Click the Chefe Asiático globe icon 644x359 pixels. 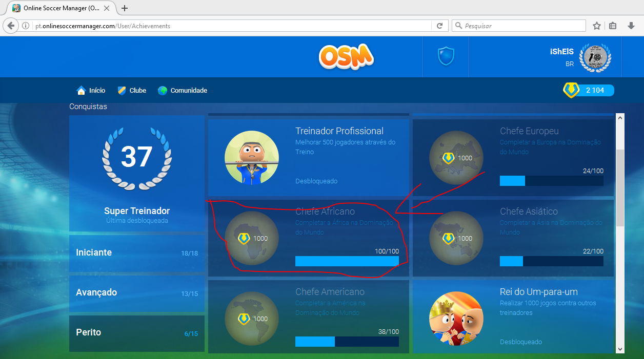pyautogui.click(x=456, y=238)
